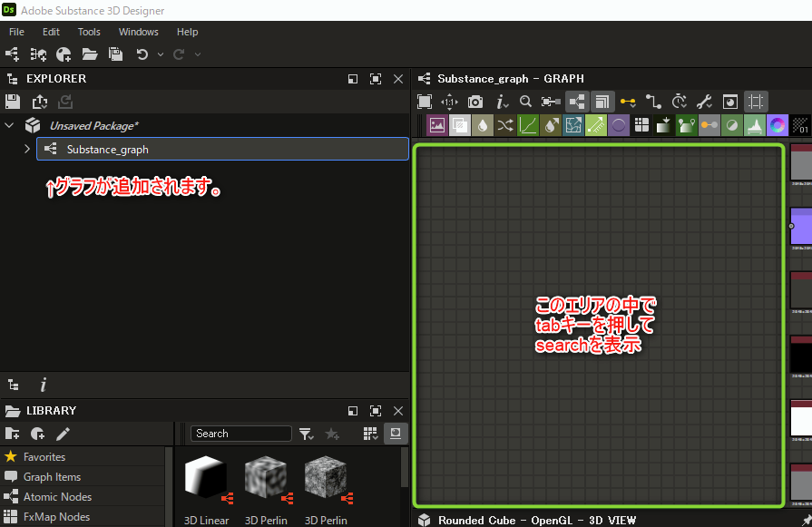
Task: Add a Directional Blur node
Action: (551, 125)
